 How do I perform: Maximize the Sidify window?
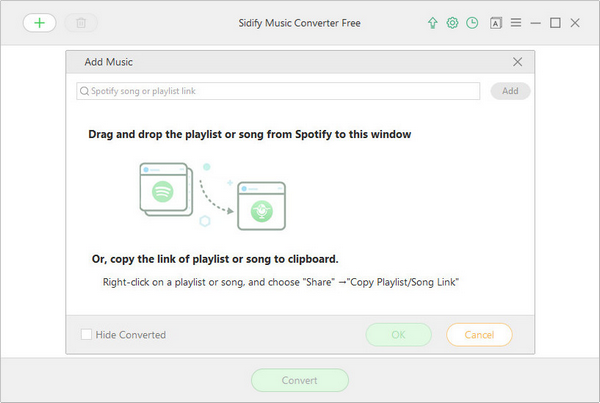click(555, 23)
